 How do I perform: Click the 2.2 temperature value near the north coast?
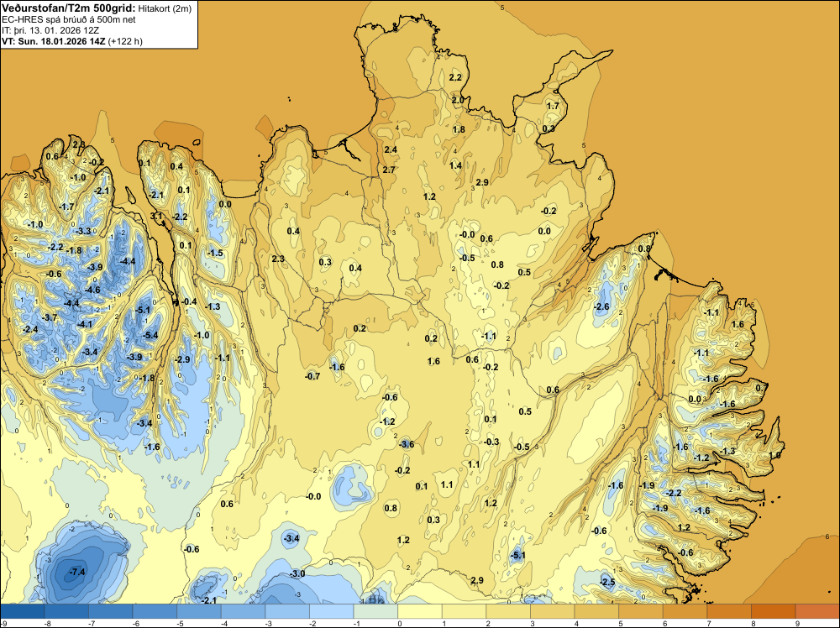[x=455, y=77]
